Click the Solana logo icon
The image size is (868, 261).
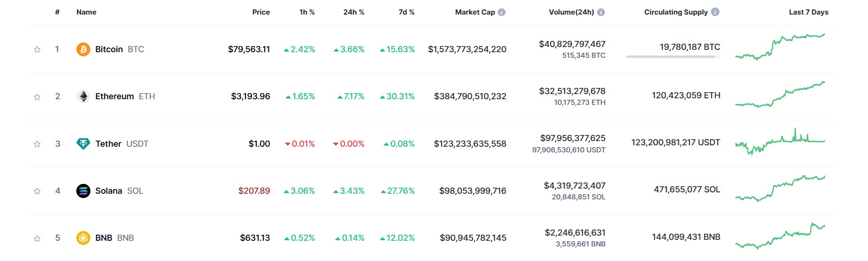coord(83,191)
